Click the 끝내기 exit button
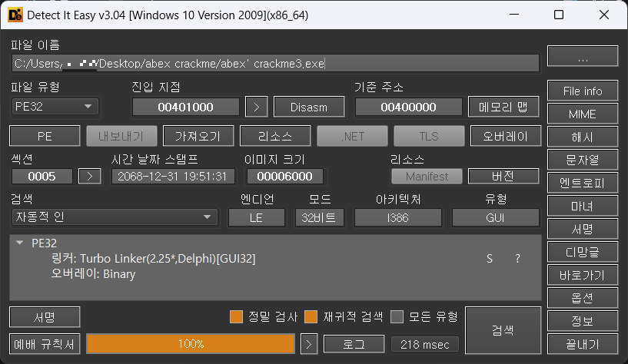Screen dimensions: 628x364 (x=583, y=344)
